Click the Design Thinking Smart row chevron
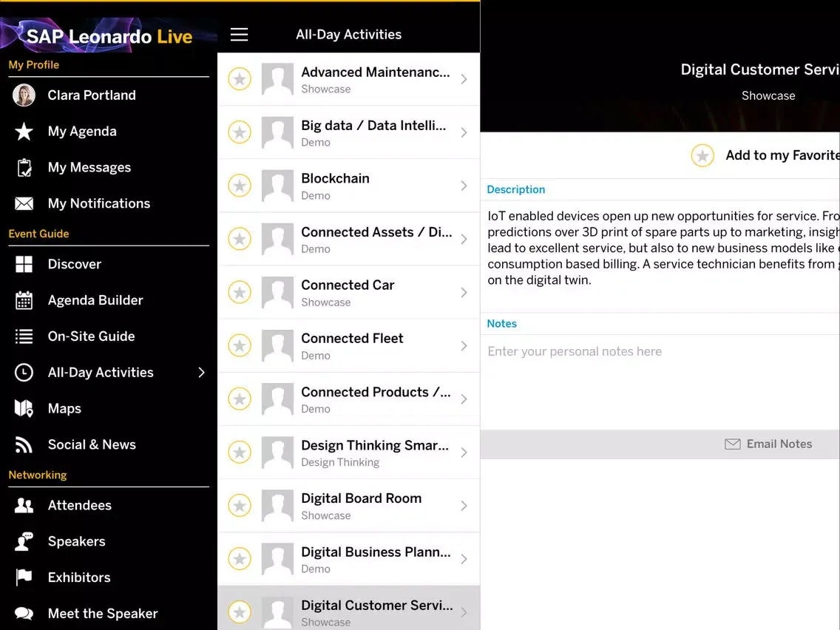The height and width of the screenshot is (630, 840). (464, 452)
